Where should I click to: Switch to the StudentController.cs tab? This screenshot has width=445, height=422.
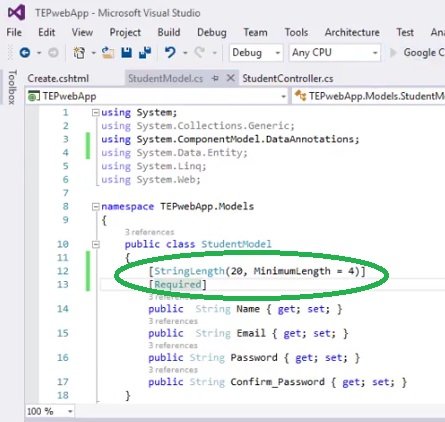click(288, 78)
